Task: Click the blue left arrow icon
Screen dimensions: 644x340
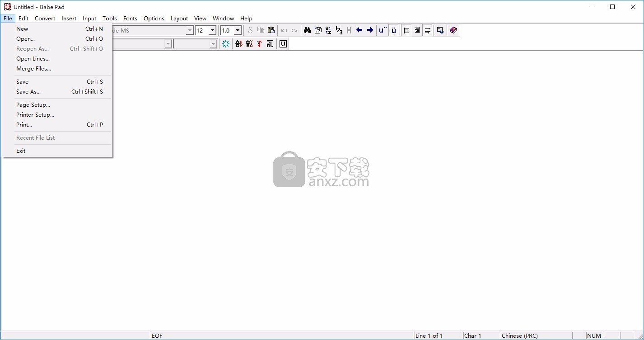Action: [359, 30]
